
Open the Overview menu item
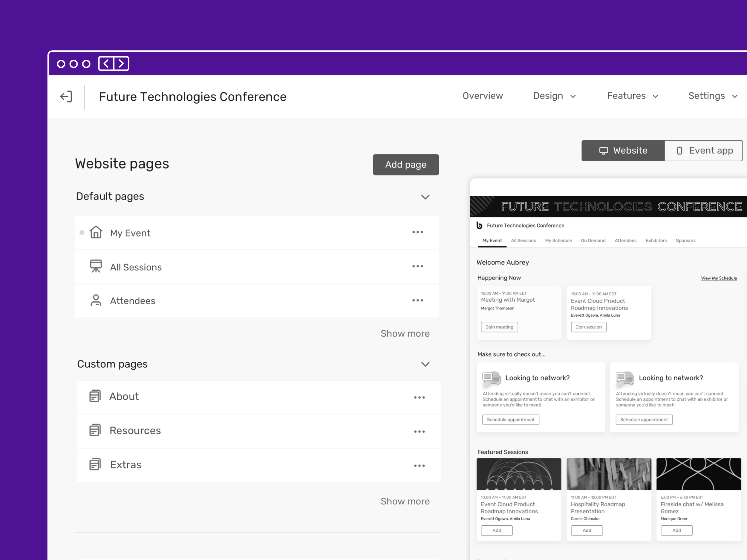pos(482,96)
